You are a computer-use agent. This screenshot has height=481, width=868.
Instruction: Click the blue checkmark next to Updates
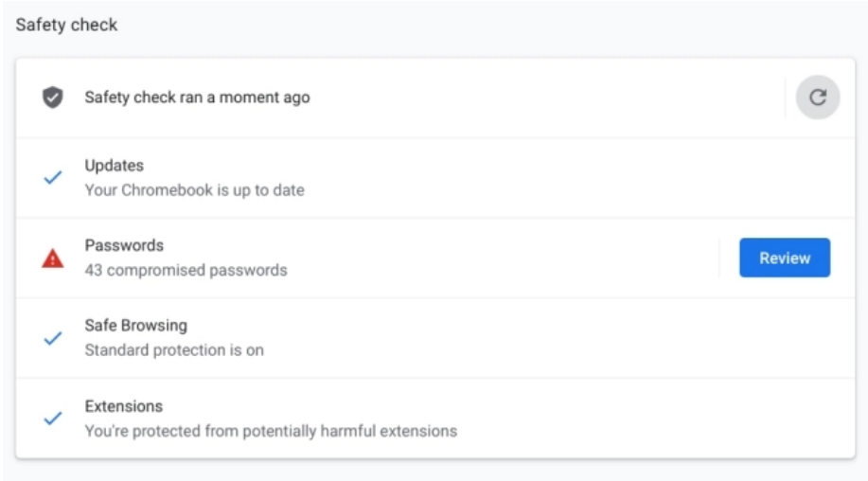pos(53,178)
